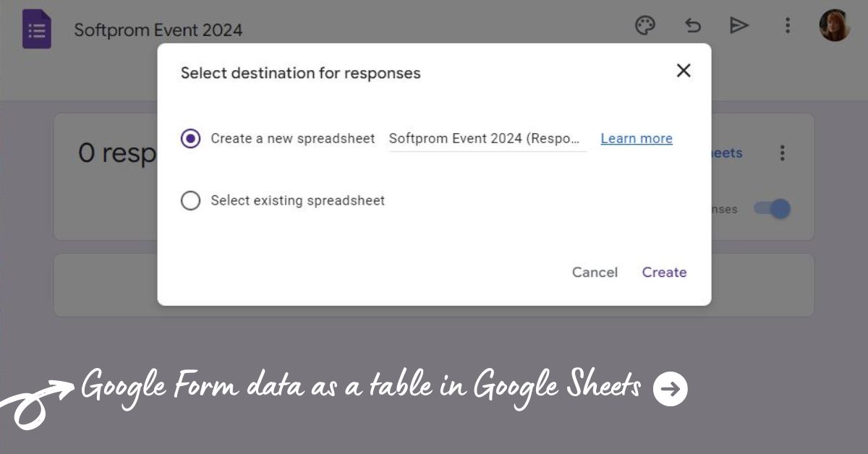Select the Create a new spreadsheet option
868x454 pixels.
click(190, 138)
